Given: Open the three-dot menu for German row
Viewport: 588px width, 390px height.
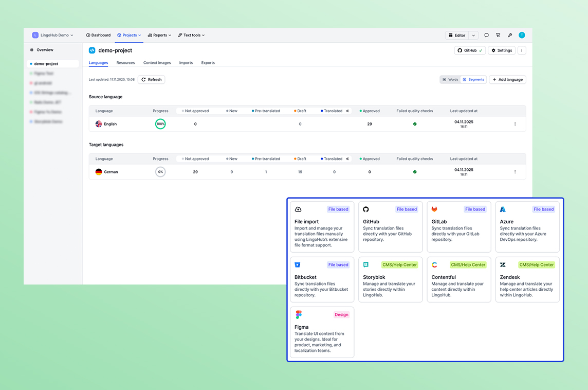Looking at the screenshot, I should (515, 172).
